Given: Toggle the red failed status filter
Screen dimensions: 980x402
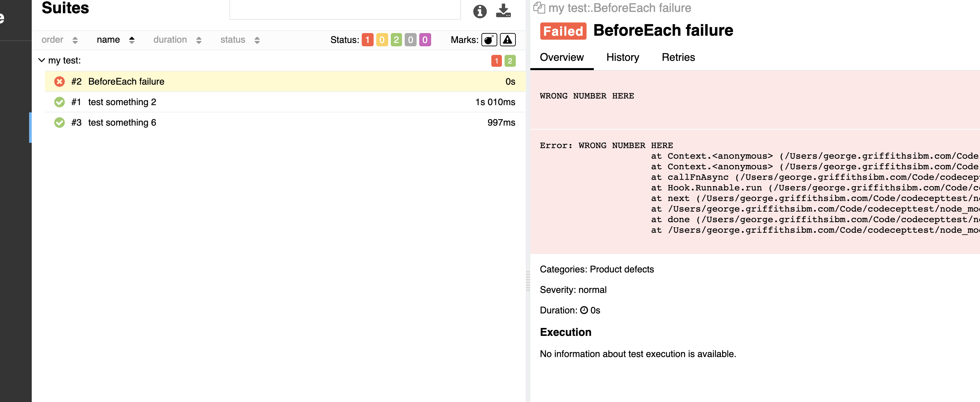Looking at the screenshot, I should pyautogui.click(x=367, y=40).
